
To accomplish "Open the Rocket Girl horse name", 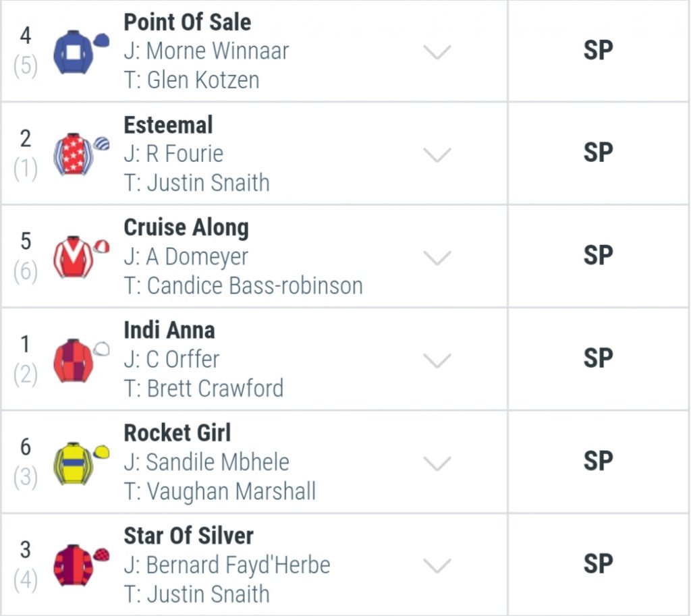I will [x=177, y=432].
